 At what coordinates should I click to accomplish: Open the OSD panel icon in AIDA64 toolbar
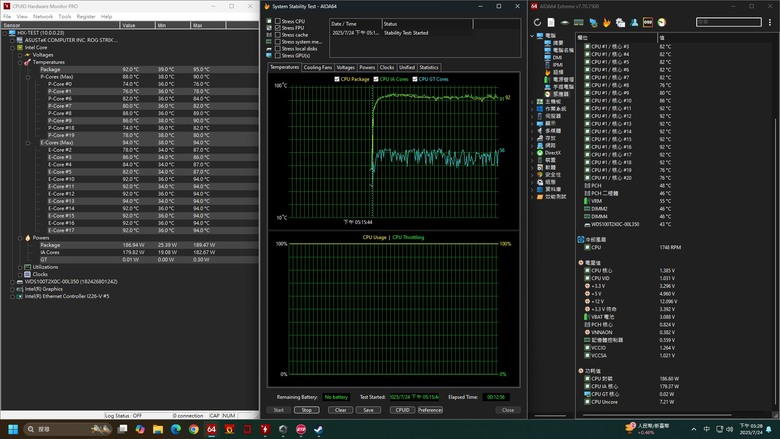point(648,22)
